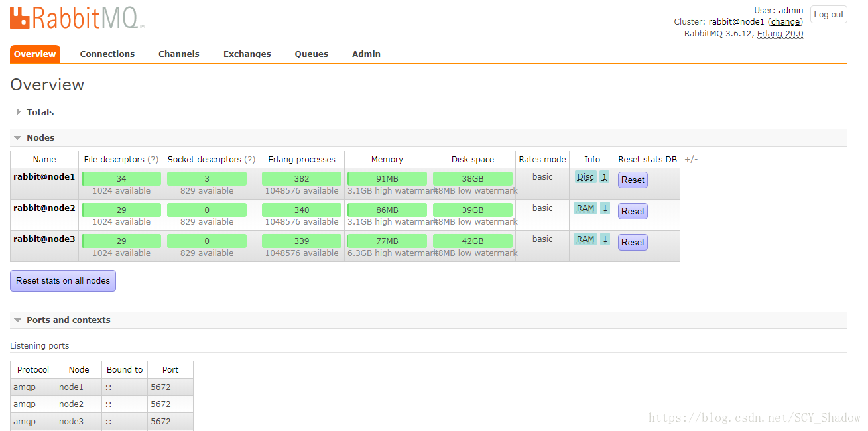The image size is (868, 431).
Task: Go to the Queues tab
Action: click(312, 54)
